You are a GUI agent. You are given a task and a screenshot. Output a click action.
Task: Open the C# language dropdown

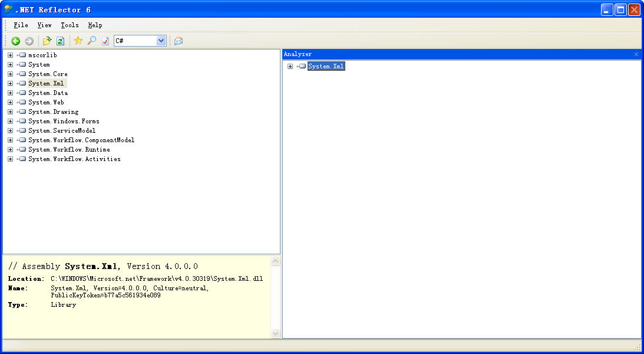161,41
